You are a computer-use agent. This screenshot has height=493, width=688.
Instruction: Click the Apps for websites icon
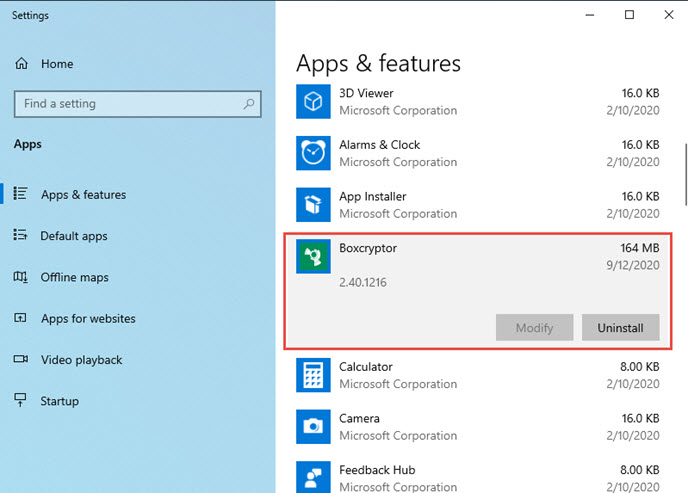pos(20,318)
